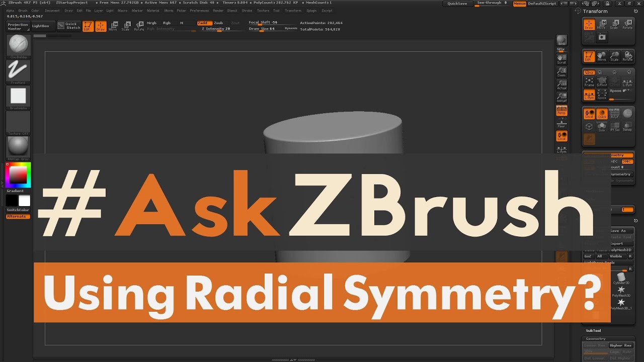Select the white main color swatch

[x=24, y=201]
